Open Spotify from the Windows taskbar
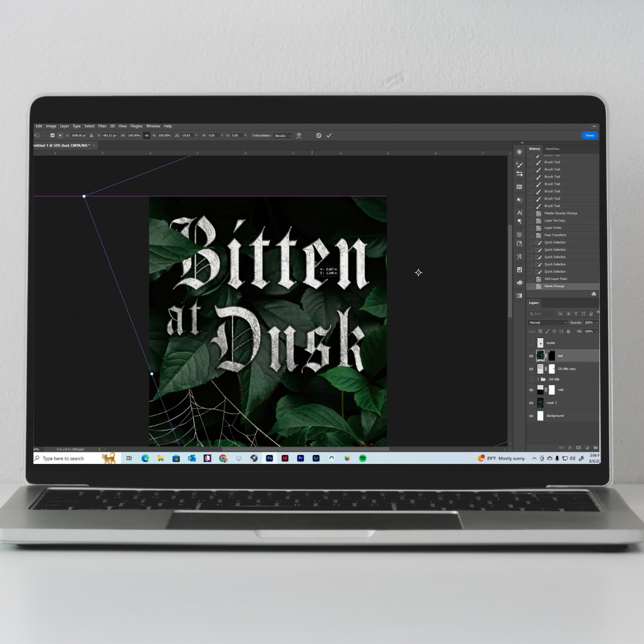This screenshot has height=644, width=644. pos(363,459)
